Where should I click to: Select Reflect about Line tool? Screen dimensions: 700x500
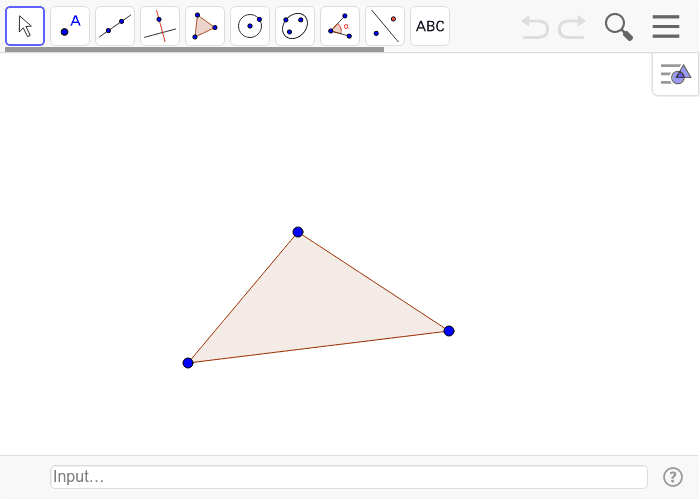click(x=385, y=26)
